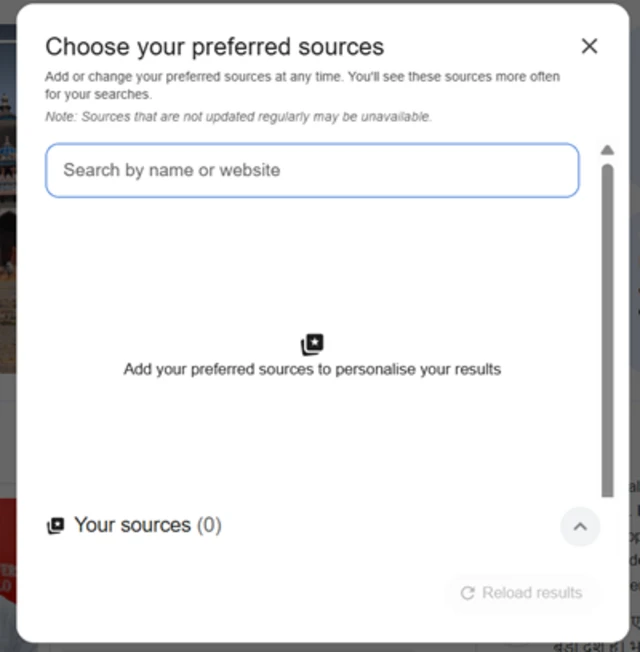
Task: Click the scrollbar up arrow
Action: [x=606, y=150]
